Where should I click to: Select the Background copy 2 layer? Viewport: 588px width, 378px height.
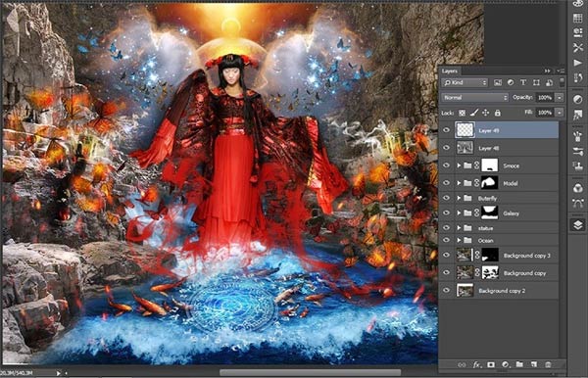[499, 290]
